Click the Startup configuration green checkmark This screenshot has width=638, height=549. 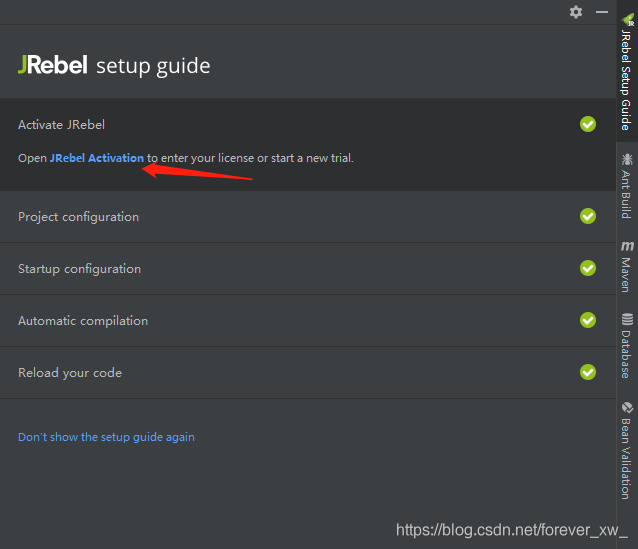[588, 268]
